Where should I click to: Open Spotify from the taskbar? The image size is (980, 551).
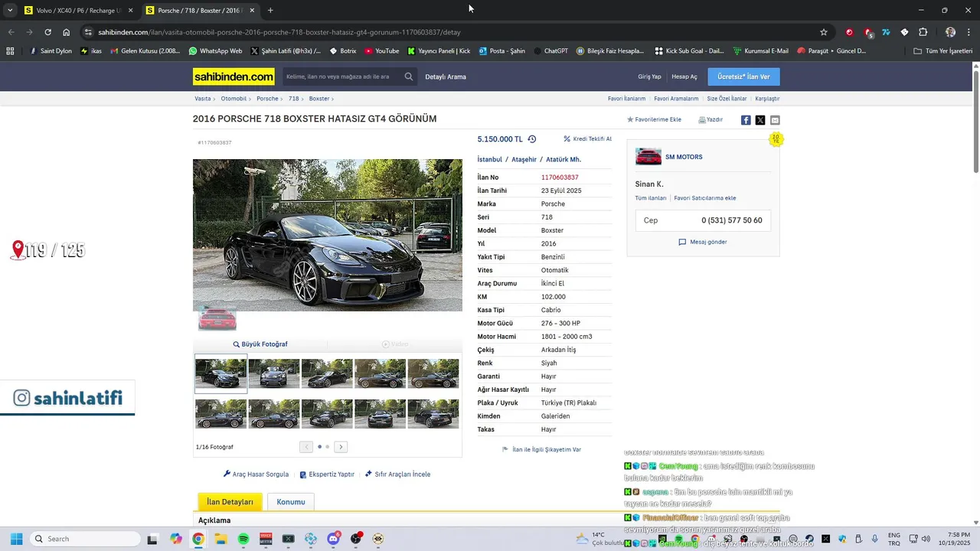click(243, 539)
